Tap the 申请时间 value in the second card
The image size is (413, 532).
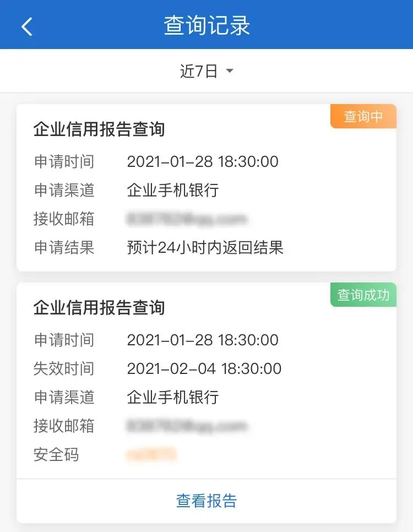(x=203, y=340)
